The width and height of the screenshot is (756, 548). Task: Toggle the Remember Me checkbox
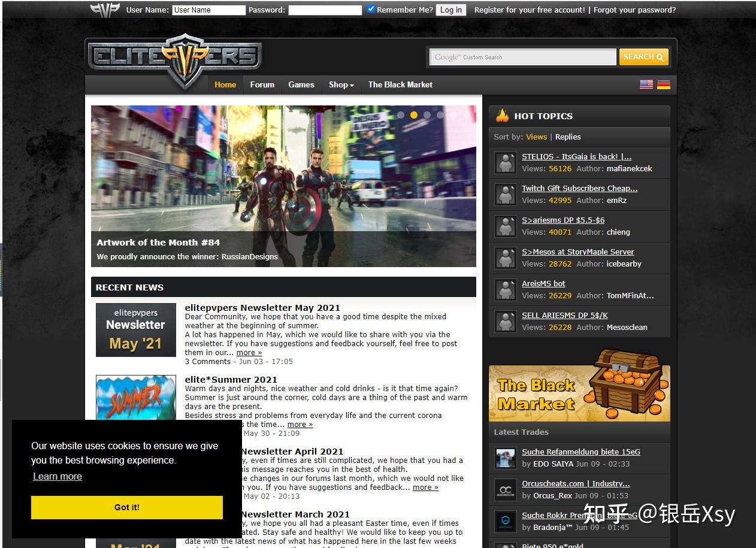[x=371, y=9]
